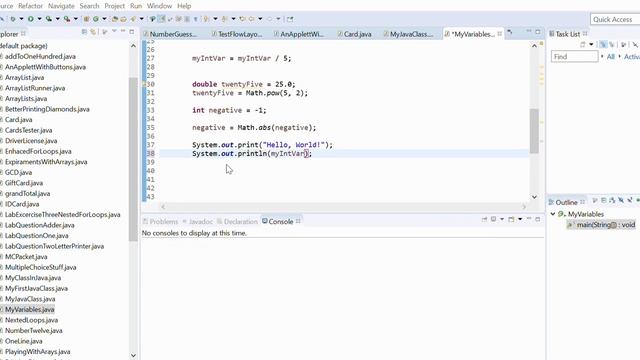Click the Pin Console icon
Image resolution: width=640 pixels, height=360 pixels.
pyautogui.click(x=484, y=219)
